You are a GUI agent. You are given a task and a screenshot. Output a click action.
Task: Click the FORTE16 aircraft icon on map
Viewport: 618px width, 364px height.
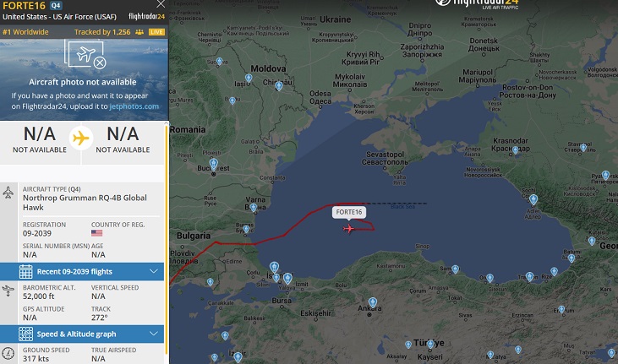(348, 229)
